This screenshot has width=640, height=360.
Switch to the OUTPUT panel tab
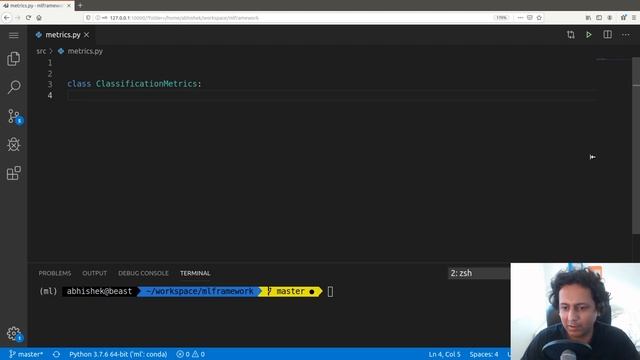(94, 273)
